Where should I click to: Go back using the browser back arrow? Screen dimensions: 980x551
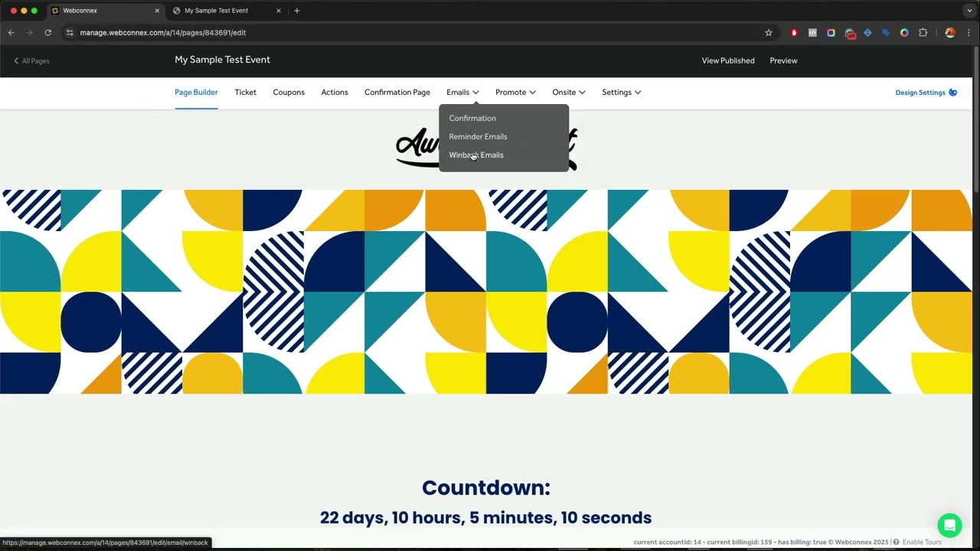click(x=11, y=33)
